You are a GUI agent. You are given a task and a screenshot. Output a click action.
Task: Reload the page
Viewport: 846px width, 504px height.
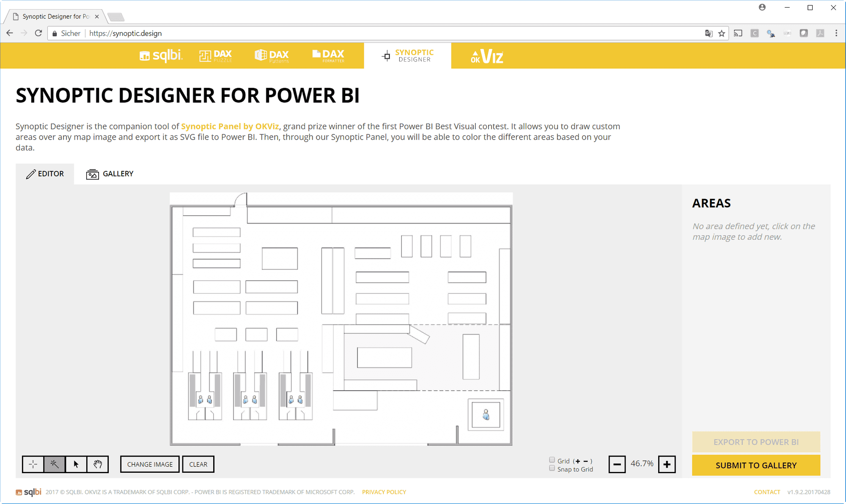pyautogui.click(x=38, y=33)
